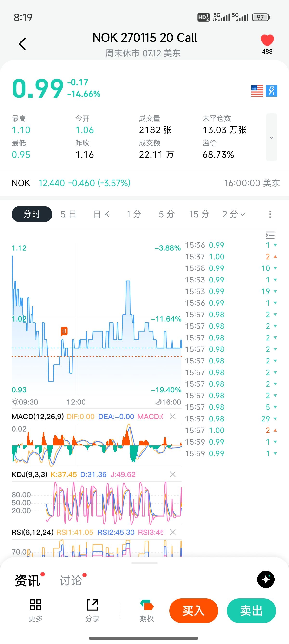
Task: Switch to the 15分 chart tab
Action: [x=199, y=214]
